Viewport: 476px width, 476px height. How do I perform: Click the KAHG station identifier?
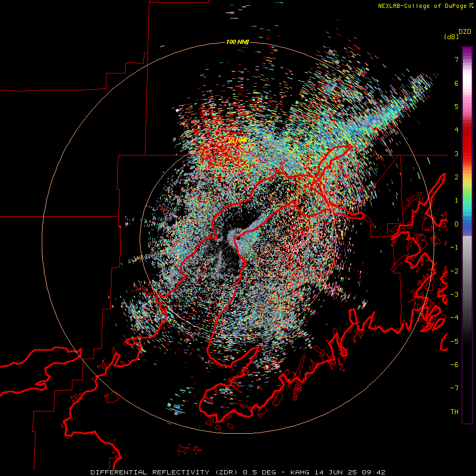point(300,472)
